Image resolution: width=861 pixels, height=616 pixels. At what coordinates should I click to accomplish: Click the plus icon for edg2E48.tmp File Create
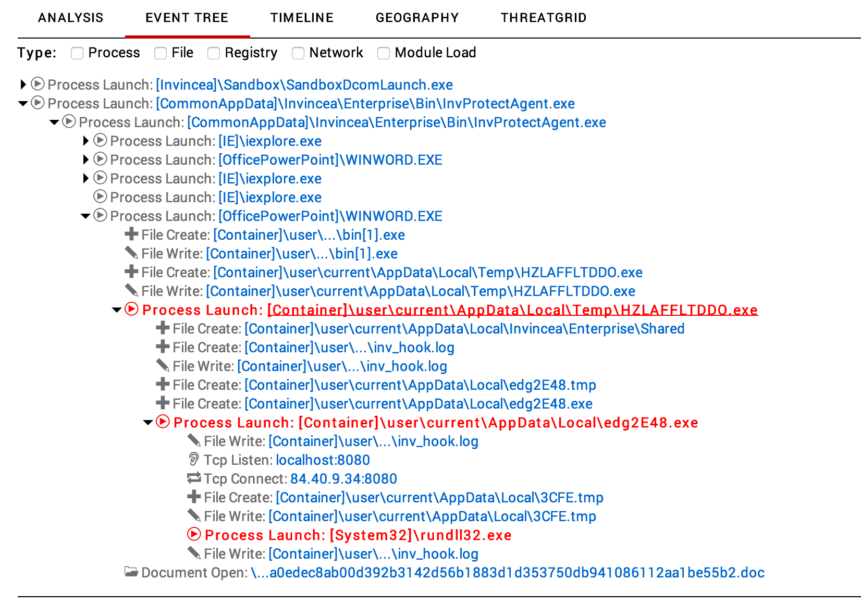(x=163, y=384)
